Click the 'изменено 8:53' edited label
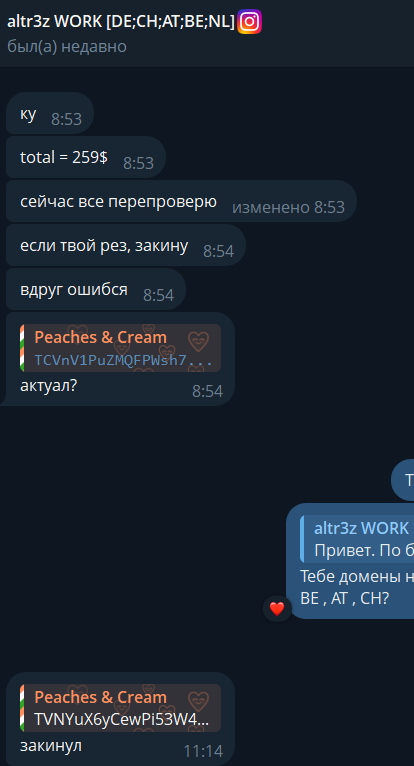 click(x=288, y=207)
